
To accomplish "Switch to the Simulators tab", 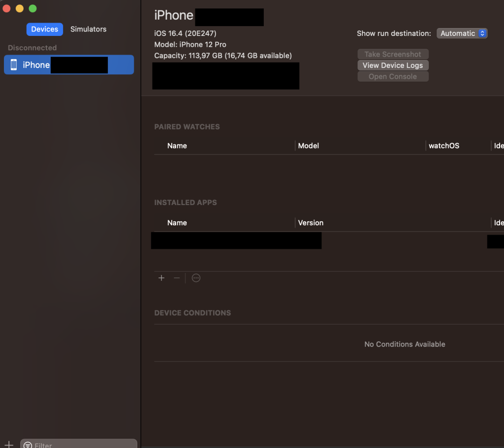I will point(88,29).
